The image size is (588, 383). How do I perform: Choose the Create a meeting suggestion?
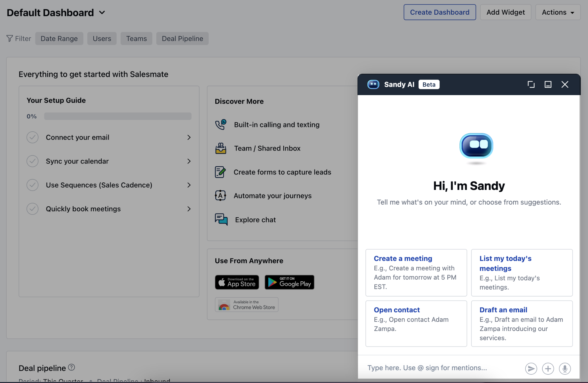416,273
